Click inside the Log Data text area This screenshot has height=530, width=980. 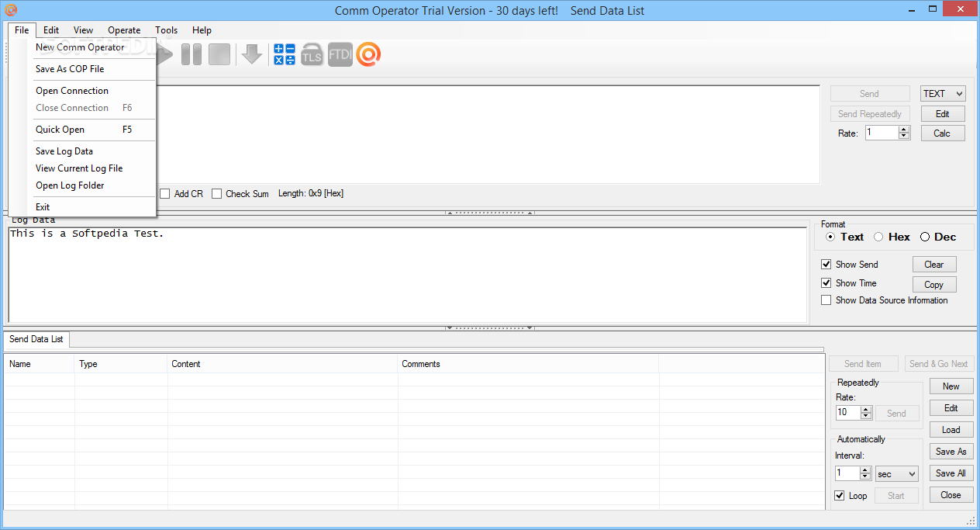point(407,275)
